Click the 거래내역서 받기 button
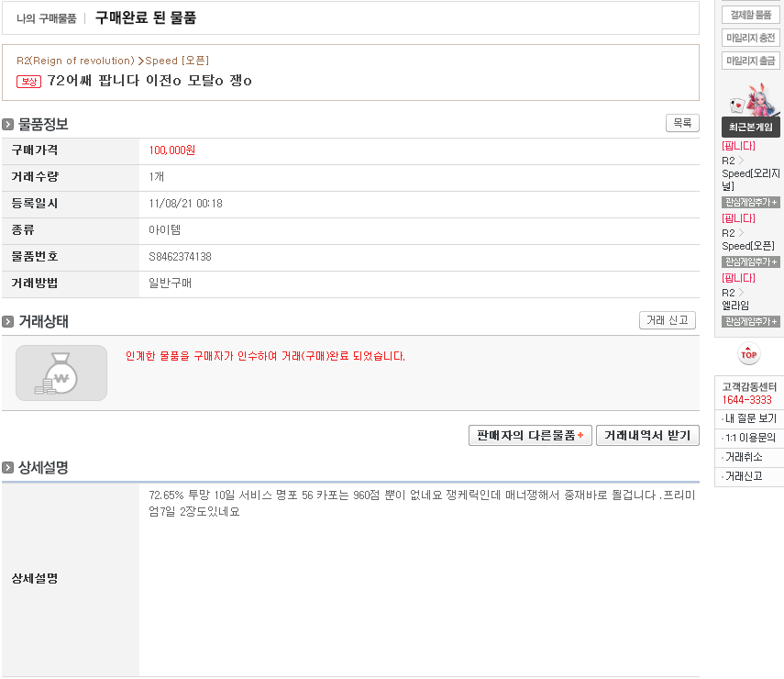Image resolution: width=784 pixels, height=679 pixels. [647, 435]
